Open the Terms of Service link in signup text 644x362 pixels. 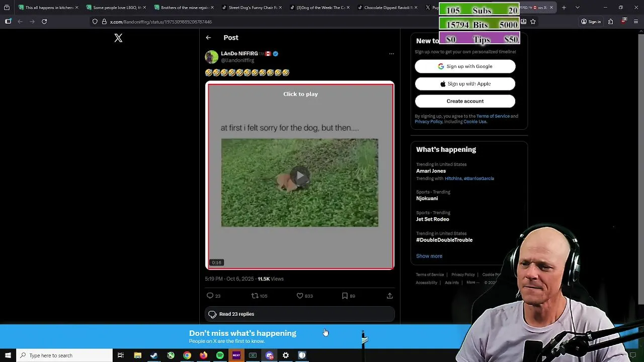coord(493,116)
